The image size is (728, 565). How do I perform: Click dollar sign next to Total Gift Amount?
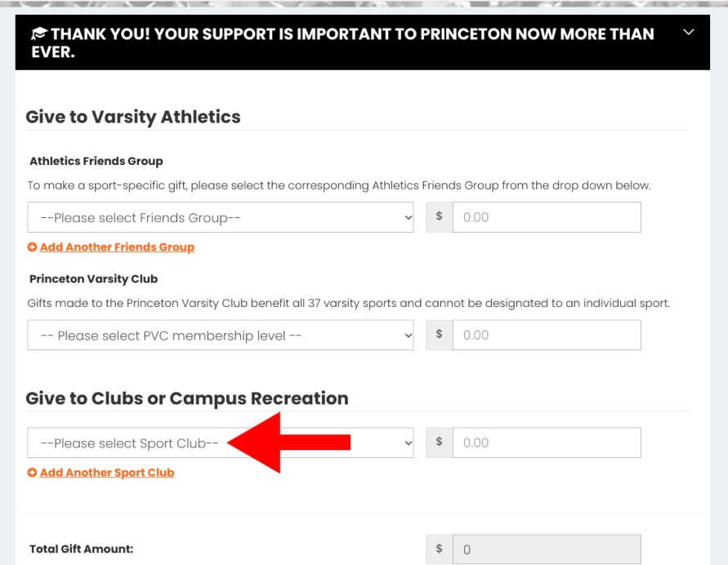pos(440,549)
